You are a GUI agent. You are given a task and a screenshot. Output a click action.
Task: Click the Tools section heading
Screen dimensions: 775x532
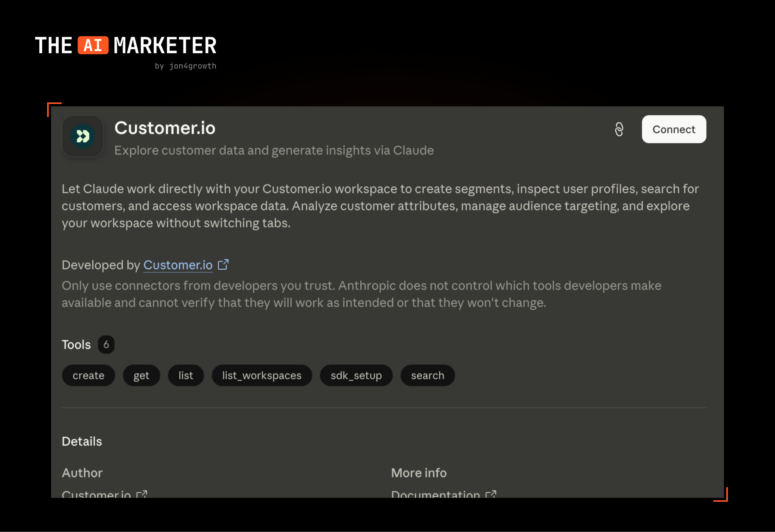[x=76, y=345]
